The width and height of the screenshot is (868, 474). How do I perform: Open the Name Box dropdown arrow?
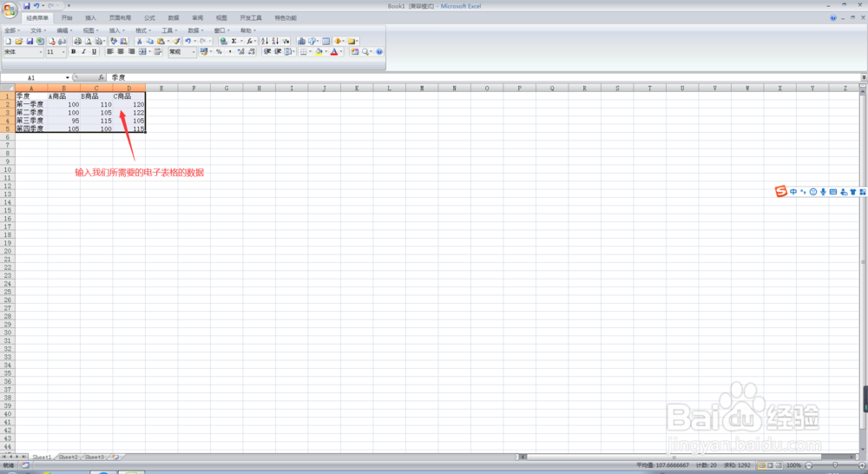tap(68, 77)
